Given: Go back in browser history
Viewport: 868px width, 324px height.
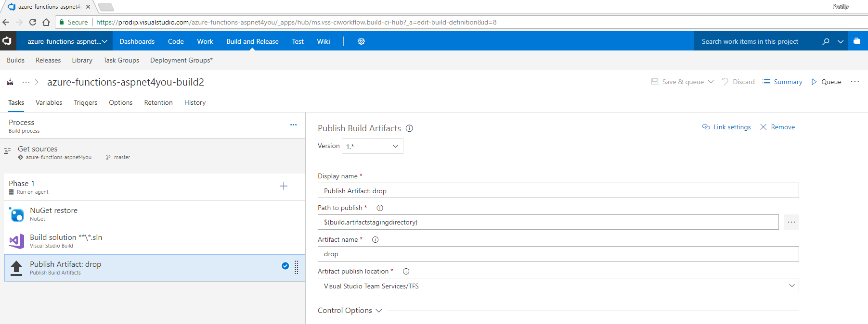Looking at the screenshot, I should pyautogui.click(x=6, y=22).
